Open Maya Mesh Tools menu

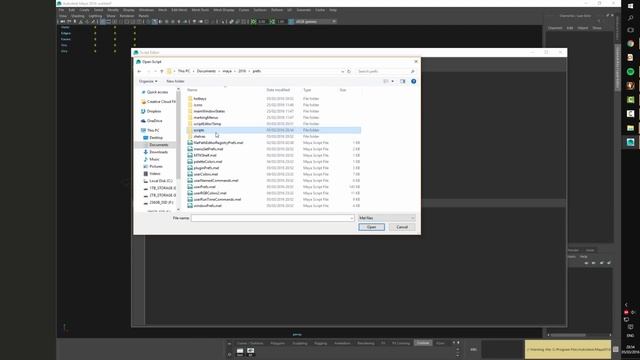click(x=200, y=10)
